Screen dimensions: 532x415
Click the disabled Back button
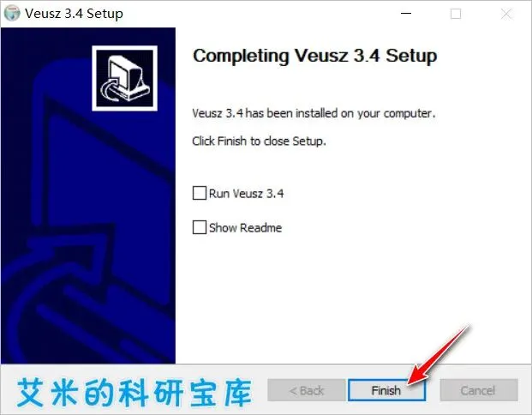307,390
